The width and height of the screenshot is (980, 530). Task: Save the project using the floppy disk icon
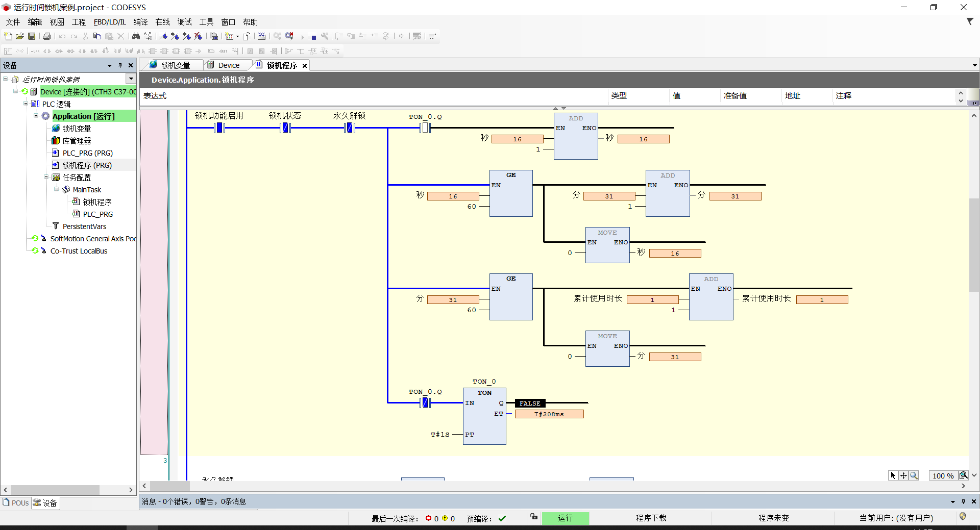[32, 36]
